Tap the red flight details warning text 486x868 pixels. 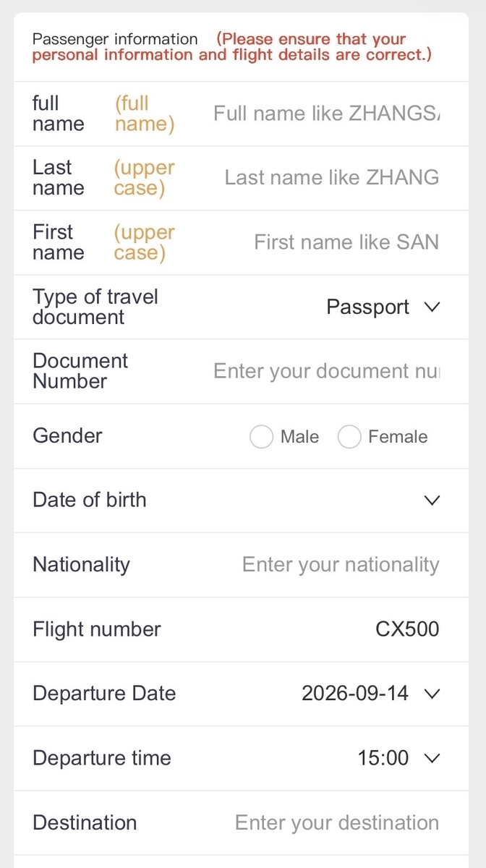232,47
